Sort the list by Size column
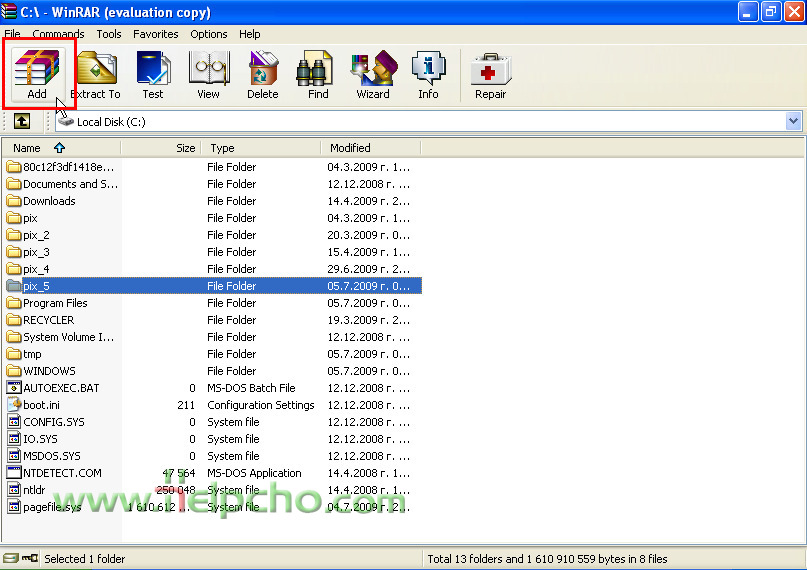Image resolution: width=807 pixels, height=570 pixels. (x=161, y=148)
